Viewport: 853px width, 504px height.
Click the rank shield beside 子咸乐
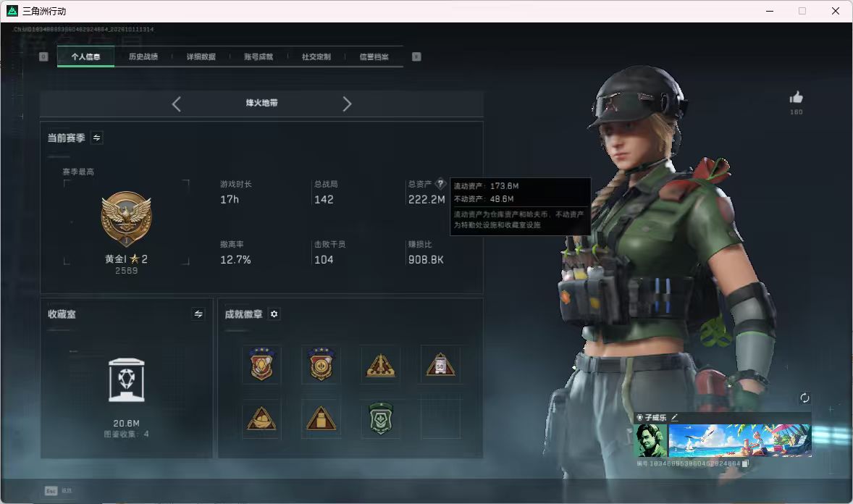(640, 417)
